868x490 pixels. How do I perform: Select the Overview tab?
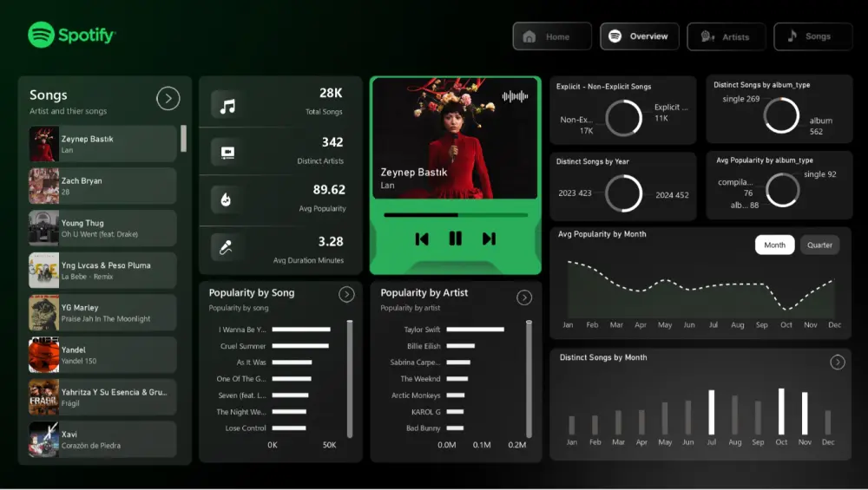click(640, 36)
